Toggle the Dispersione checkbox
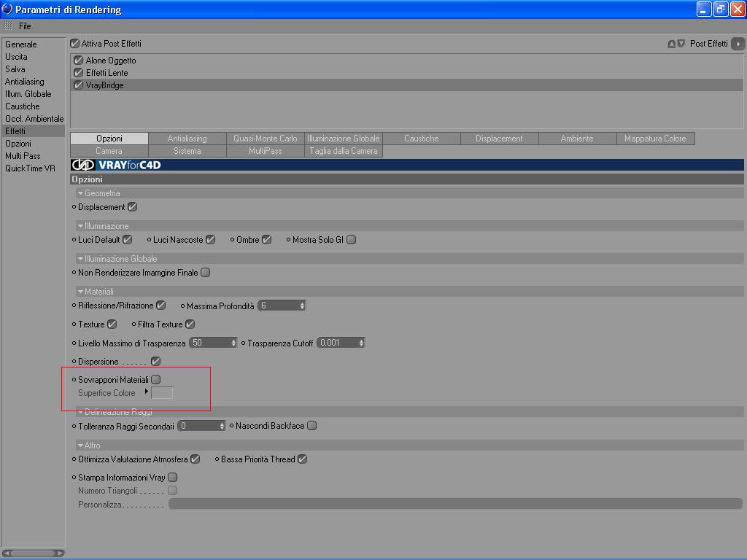 coord(156,362)
